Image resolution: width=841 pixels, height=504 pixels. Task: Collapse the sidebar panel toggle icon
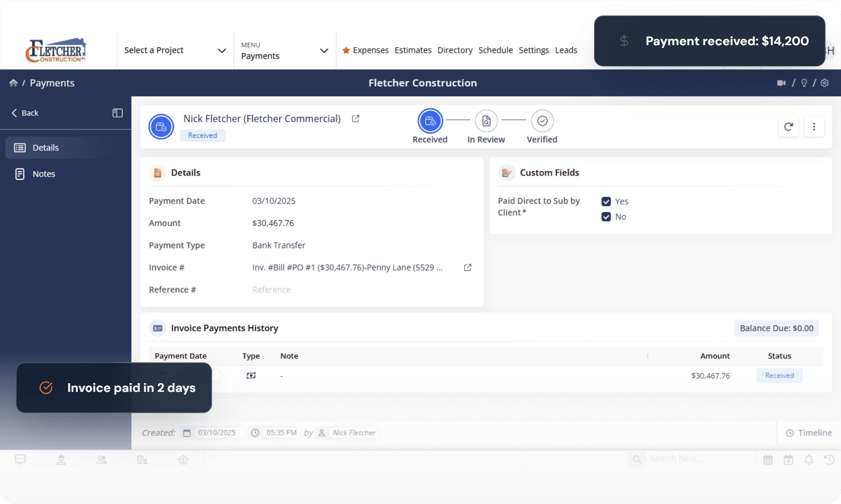pos(118,113)
